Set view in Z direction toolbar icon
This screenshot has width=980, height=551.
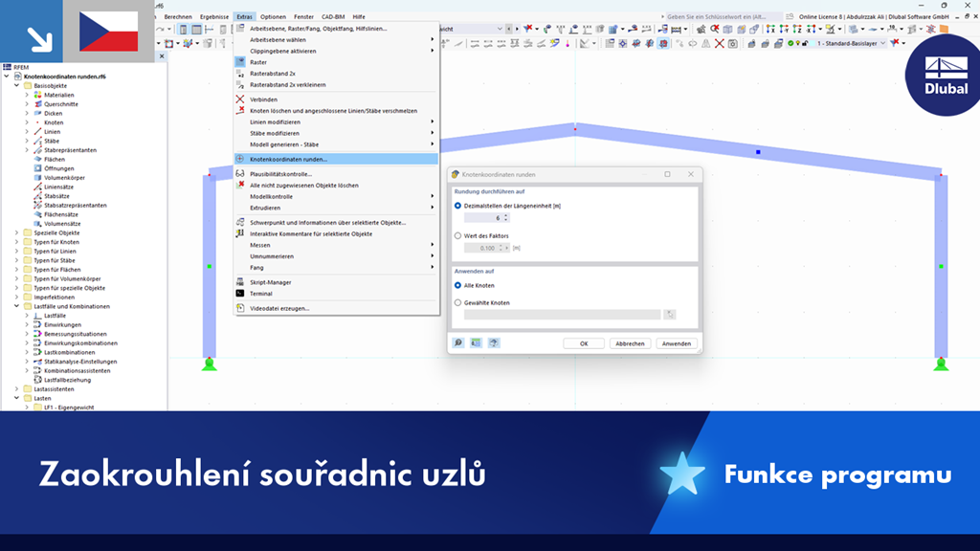797,29
